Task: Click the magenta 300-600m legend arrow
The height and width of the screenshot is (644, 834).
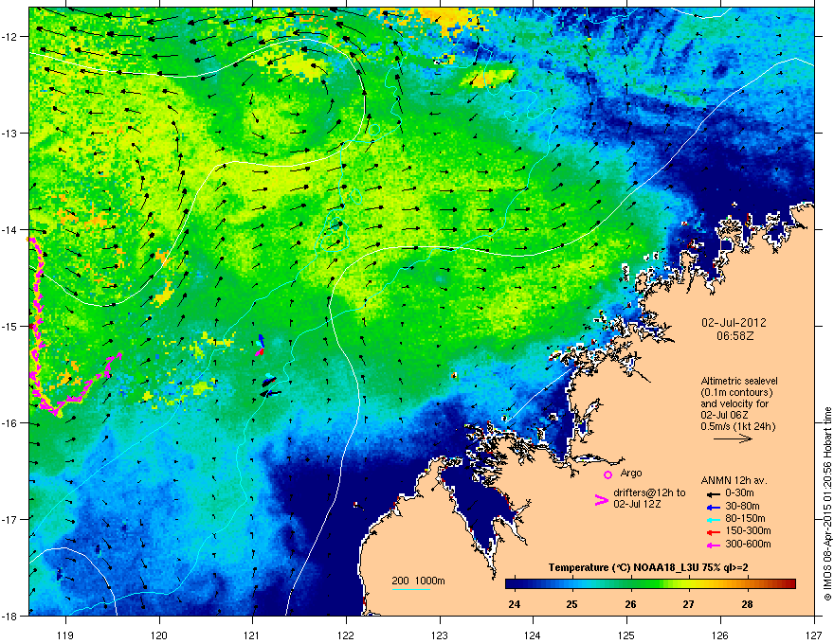Action: point(714,546)
